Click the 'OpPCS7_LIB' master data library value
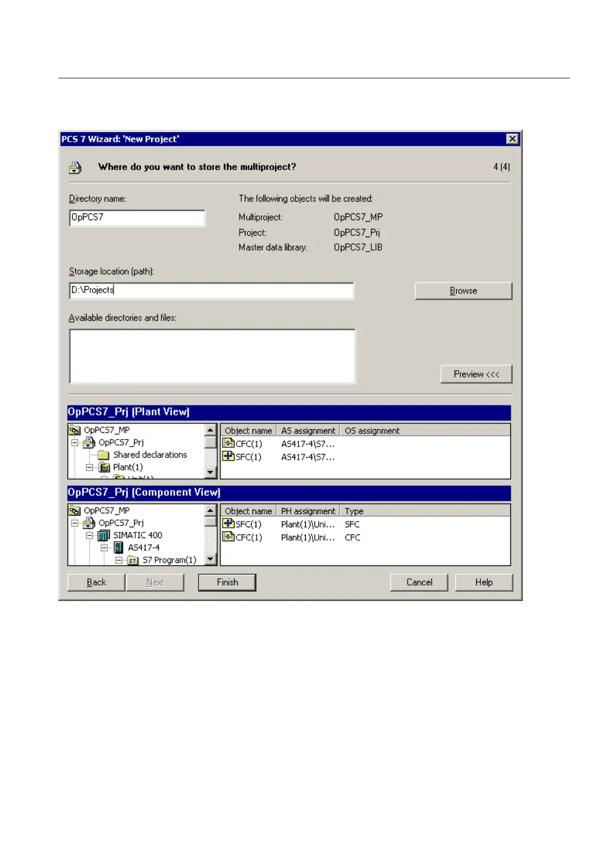The width and height of the screenshot is (614, 868). pyautogui.click(x=358, y=247)
